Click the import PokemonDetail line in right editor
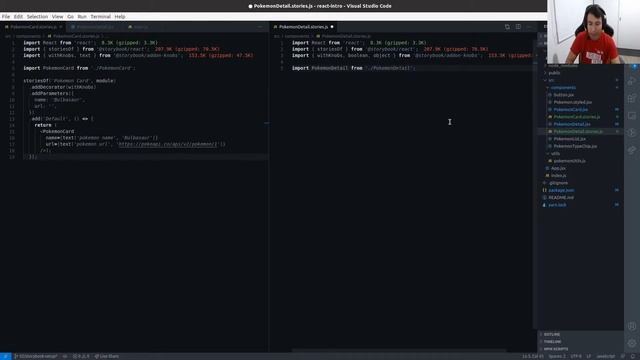640x360 pixels. [353, 68]
